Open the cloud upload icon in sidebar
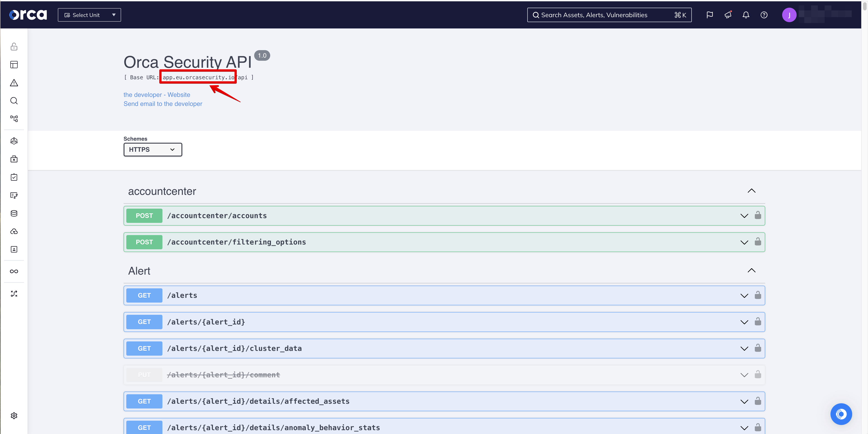The image size is (868, 434). tap(14, 231)
